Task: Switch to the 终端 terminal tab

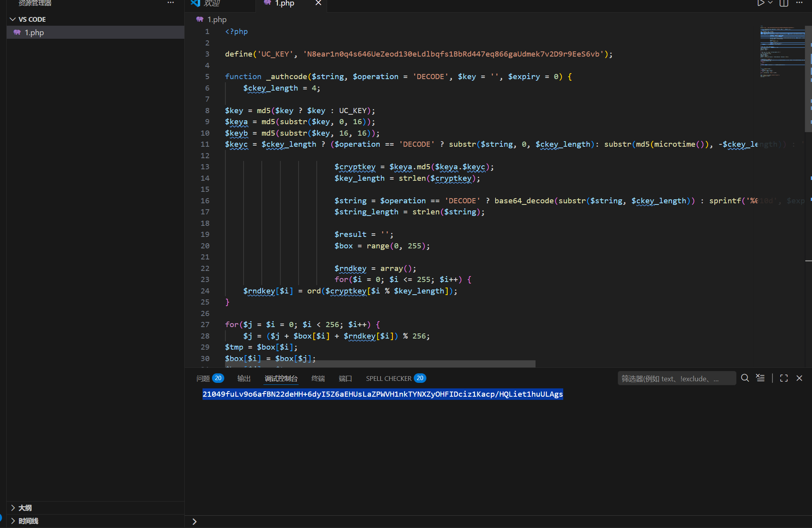Action: (318, 378)
